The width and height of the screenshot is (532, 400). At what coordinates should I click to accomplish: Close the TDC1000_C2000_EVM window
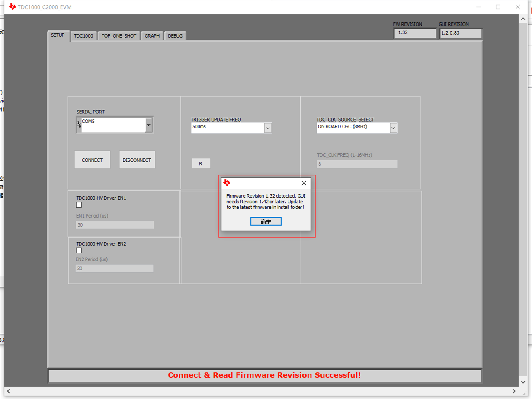coord(518,7)
